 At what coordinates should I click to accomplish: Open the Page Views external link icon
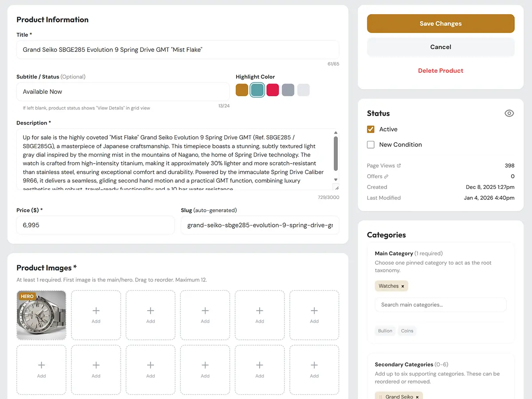pyautogui.click(x=399, y=165)
